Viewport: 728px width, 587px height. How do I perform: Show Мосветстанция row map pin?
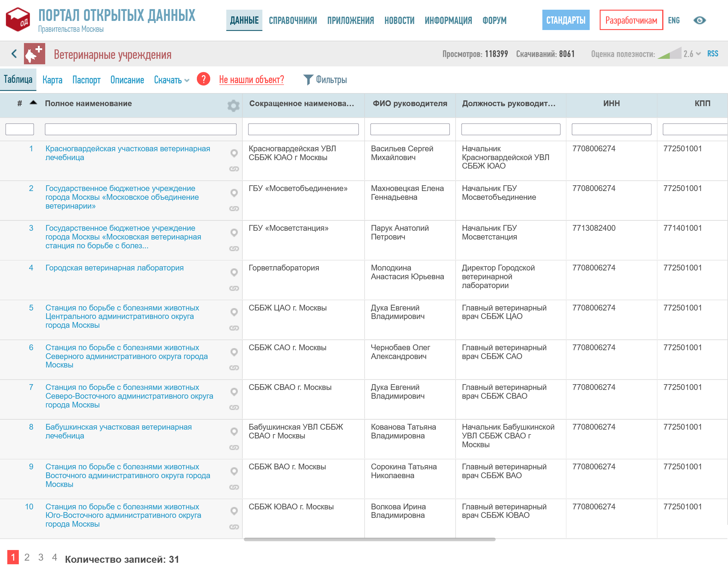click(x=234, y=233)
